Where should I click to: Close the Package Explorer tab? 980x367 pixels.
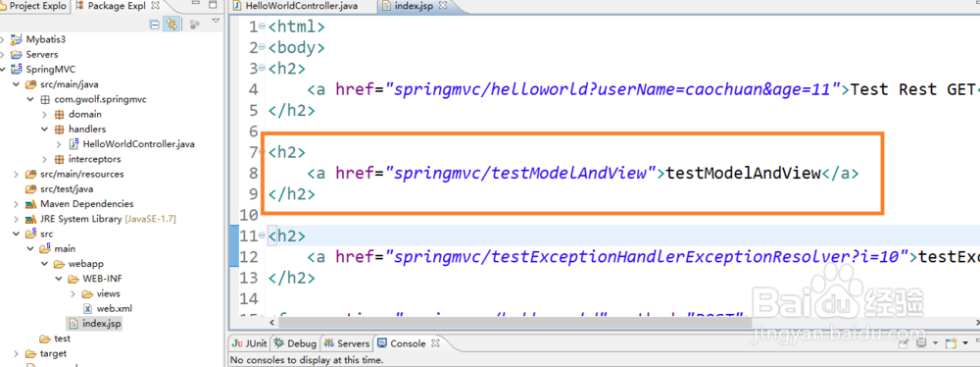pos(156,5)
